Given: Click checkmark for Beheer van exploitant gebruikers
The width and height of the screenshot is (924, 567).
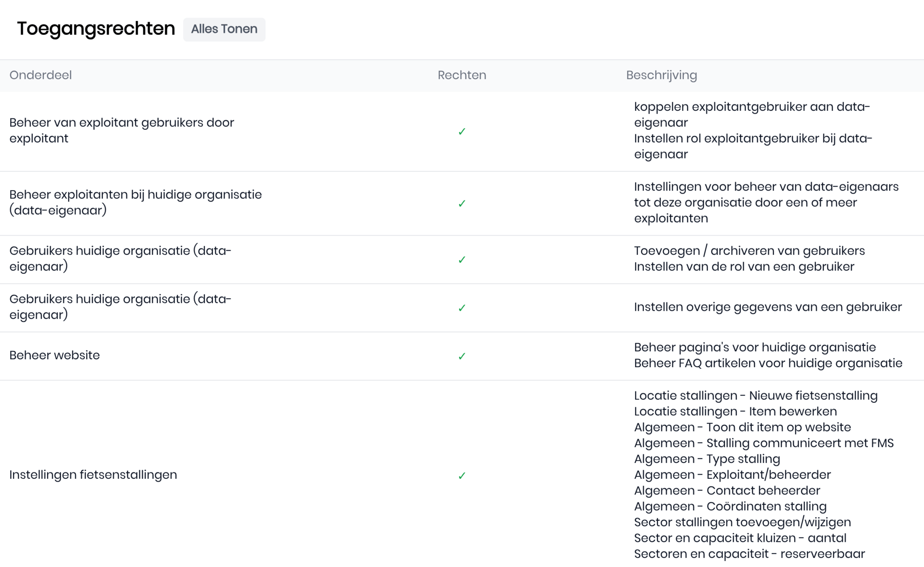Looking at the screenshot, I should point(462,131).
